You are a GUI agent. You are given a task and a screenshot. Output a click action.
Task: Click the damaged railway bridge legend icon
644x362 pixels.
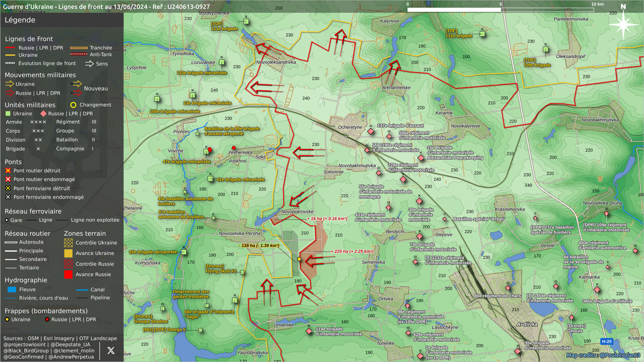(8, 197)
